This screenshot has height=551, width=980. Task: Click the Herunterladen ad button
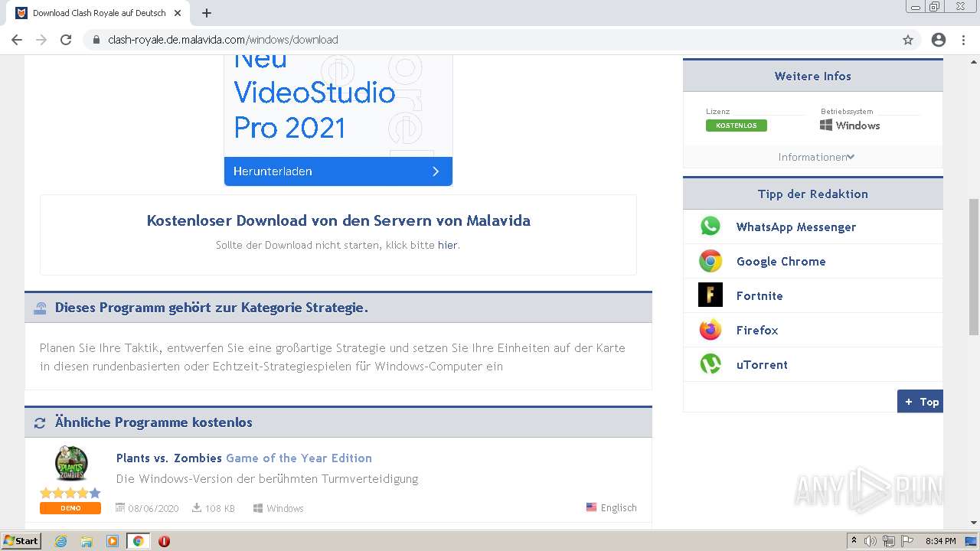pyautogui.click(x=338, y=171)
